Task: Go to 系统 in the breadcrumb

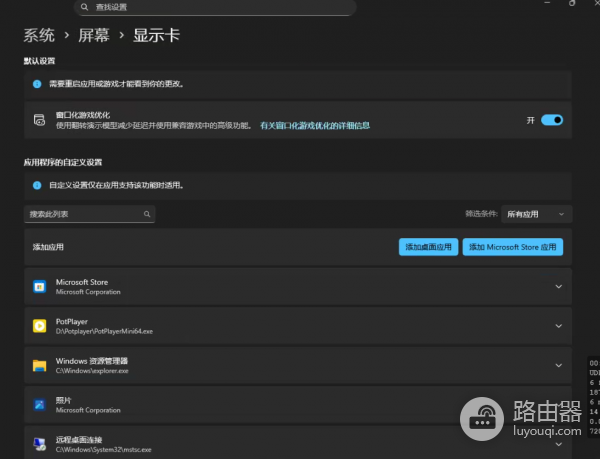Action: coord(39,36)
